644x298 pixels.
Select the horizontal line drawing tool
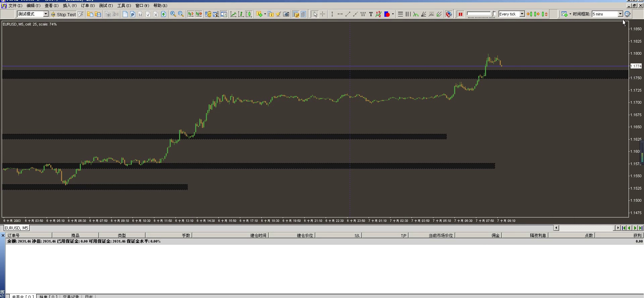(x=340, y=14)
